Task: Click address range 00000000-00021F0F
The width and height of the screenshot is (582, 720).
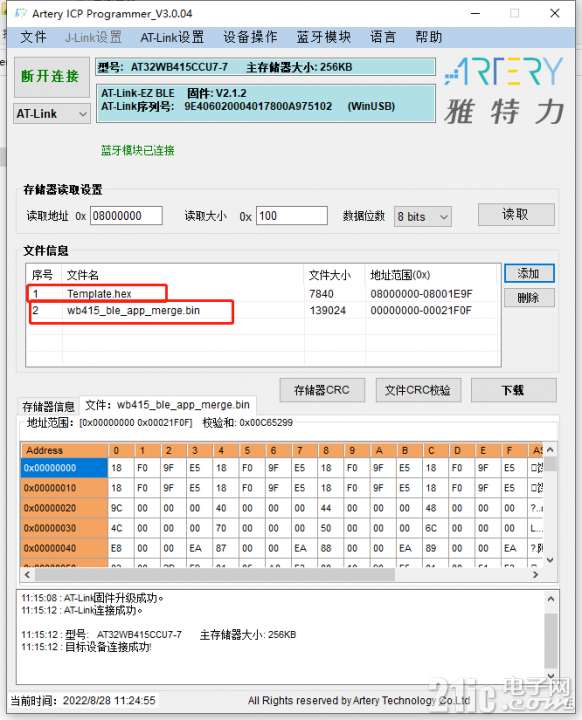Action: point(421,310)
